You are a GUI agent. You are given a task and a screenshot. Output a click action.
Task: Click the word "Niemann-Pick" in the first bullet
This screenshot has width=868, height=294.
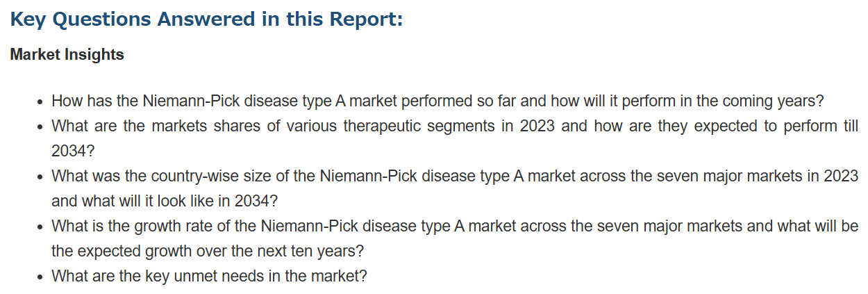186,101
